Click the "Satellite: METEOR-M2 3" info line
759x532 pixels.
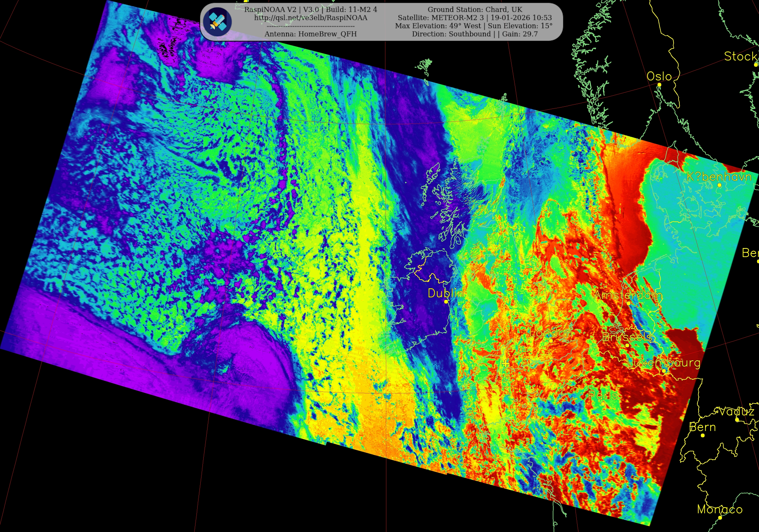[475, 18]
